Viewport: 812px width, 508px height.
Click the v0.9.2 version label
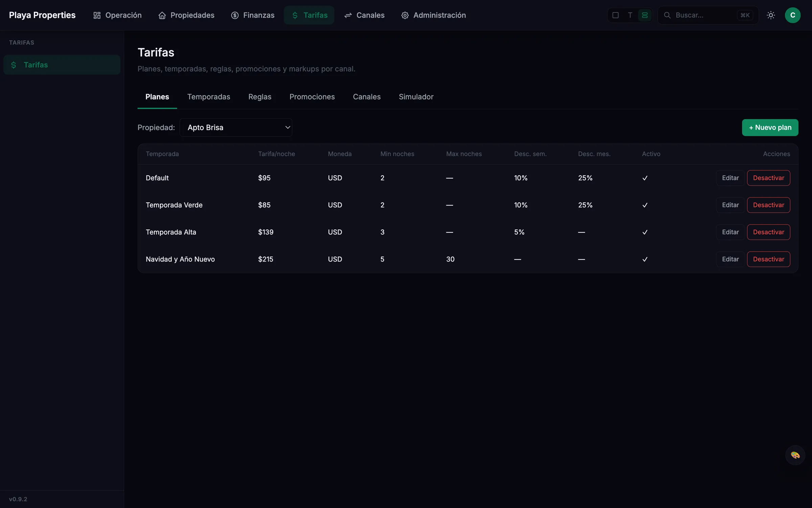(x=18, y=499)
